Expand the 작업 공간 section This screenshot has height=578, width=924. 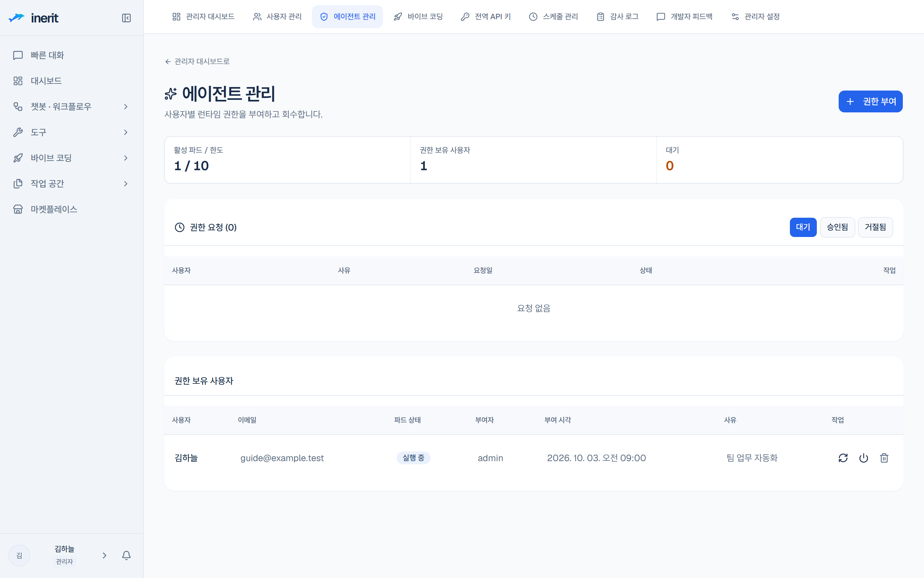(72, 183)
